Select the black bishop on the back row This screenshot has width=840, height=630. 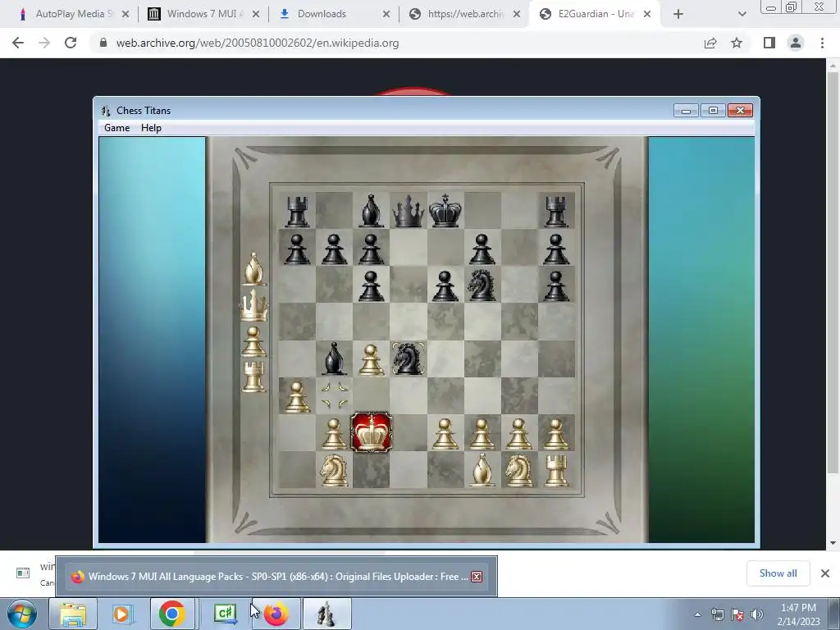point(372,211)
